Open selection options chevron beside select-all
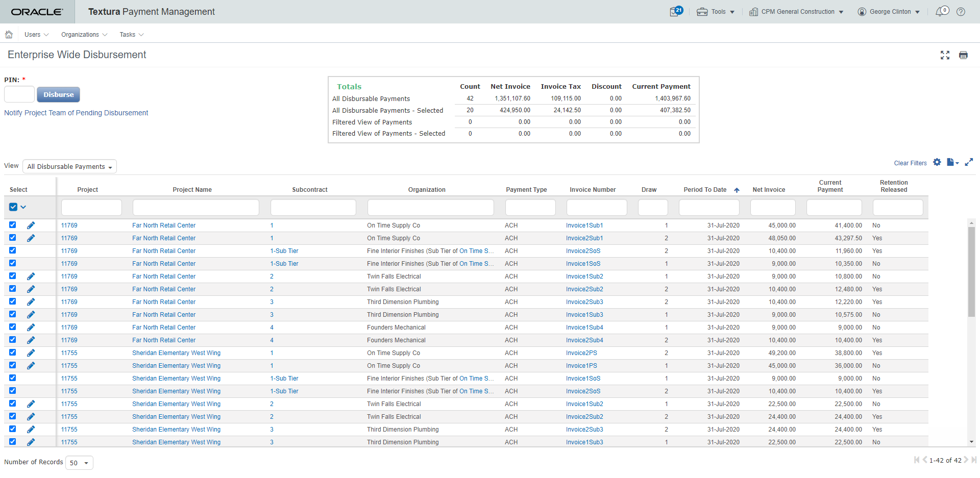 [23, 207]
